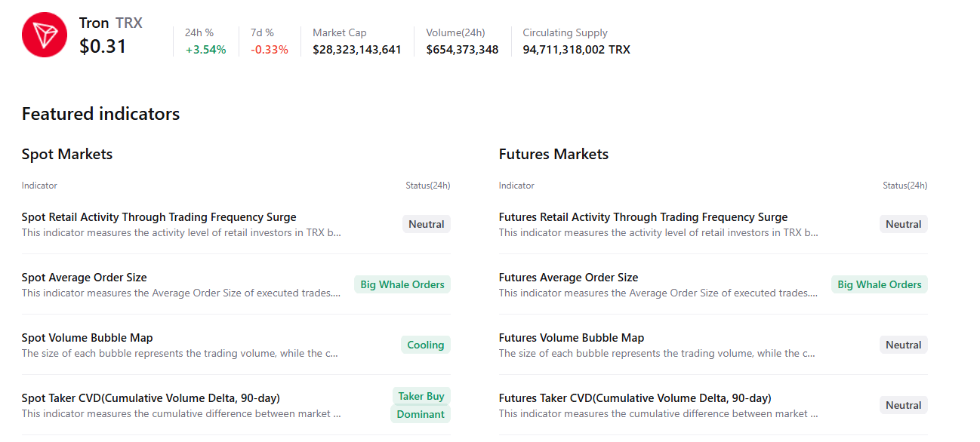Image resolution: width=980 pixels, height=442 pixels.
Task: Open Spot Retail Activity Through Trading Frequency Surge
Action: 159,217
